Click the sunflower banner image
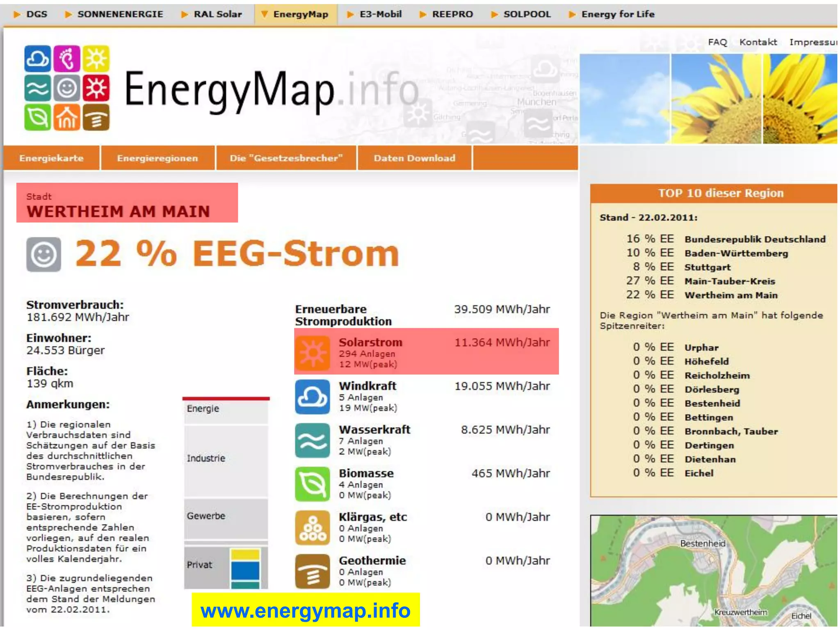 point(708,98)
